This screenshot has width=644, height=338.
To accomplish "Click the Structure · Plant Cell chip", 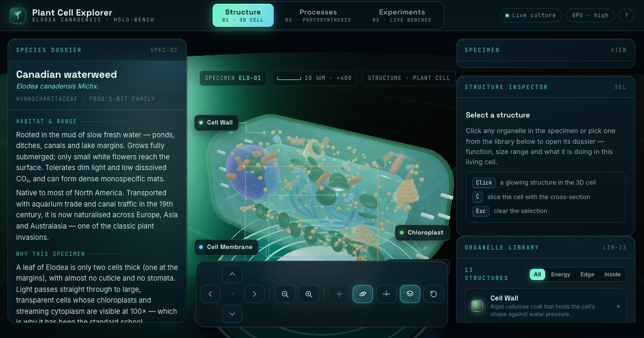I will [x=409, y=78].
